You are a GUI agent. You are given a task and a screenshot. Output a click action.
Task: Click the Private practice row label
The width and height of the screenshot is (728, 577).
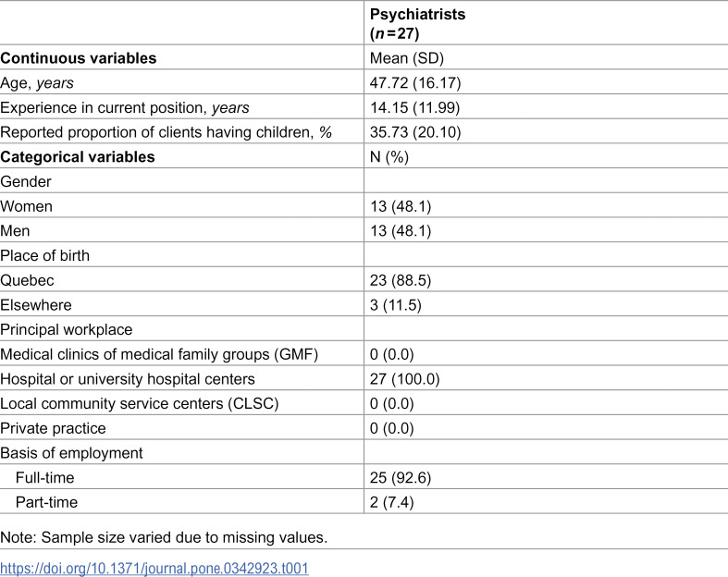(x=53, y=428)
